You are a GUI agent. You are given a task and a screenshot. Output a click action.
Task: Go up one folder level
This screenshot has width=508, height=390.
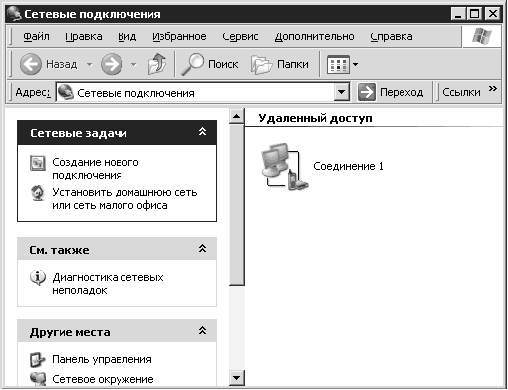(157, 64)
